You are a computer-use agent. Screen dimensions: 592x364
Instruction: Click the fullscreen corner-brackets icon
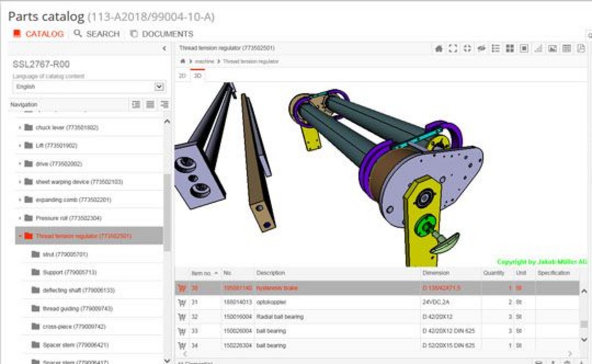(453, 49)
